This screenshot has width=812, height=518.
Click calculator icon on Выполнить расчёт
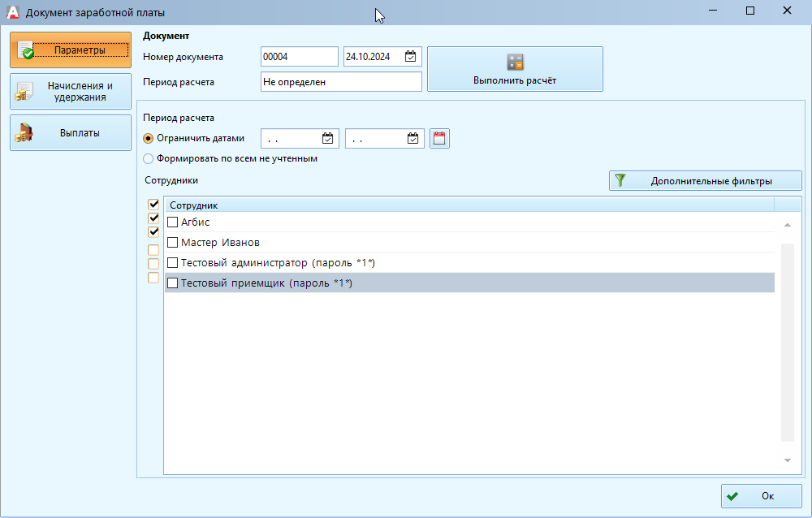[515, 63]
